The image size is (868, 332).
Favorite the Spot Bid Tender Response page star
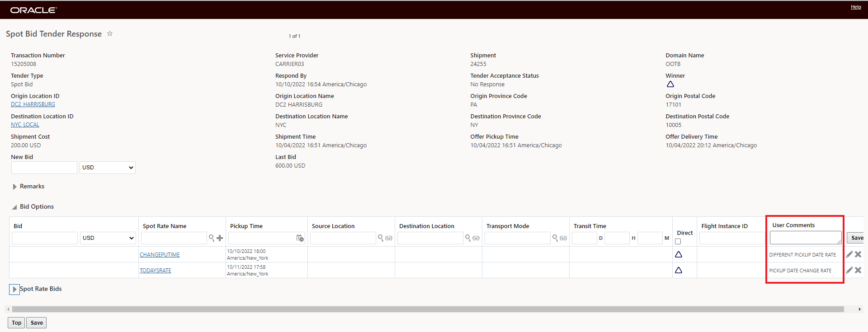[x=110, y=33]
